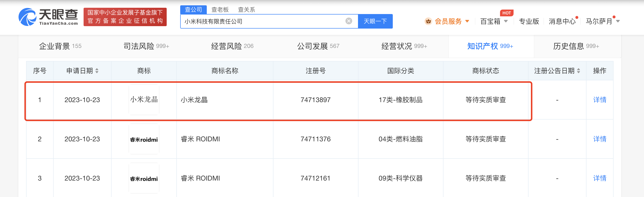The width and height of the screenshot is (644, 197).
Task: Open the 睿米roidmi trademark image in row 3
Action: (x=144, y=178)
